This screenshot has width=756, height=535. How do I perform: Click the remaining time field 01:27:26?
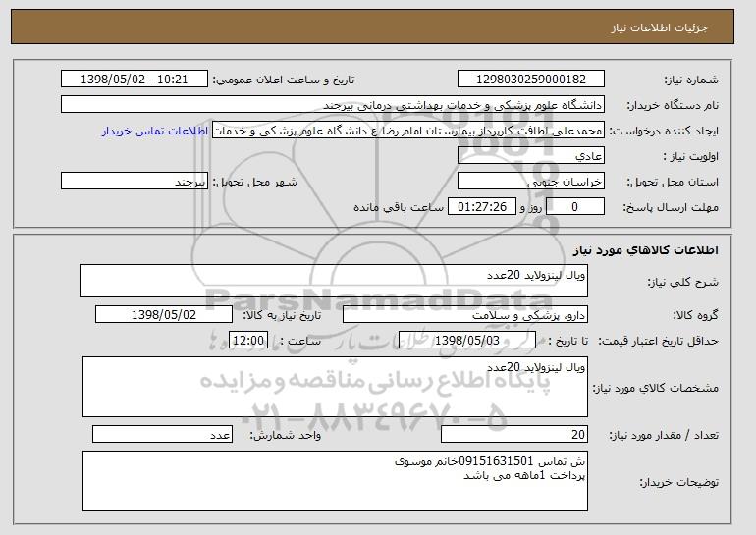482,207
